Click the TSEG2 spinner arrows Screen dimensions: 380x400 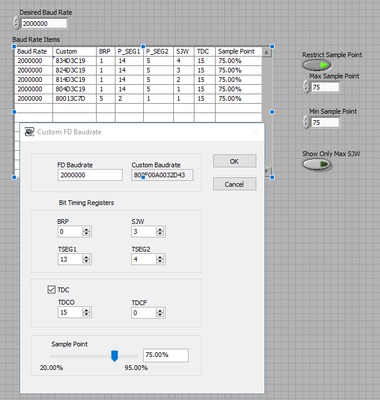pos(160,259)
